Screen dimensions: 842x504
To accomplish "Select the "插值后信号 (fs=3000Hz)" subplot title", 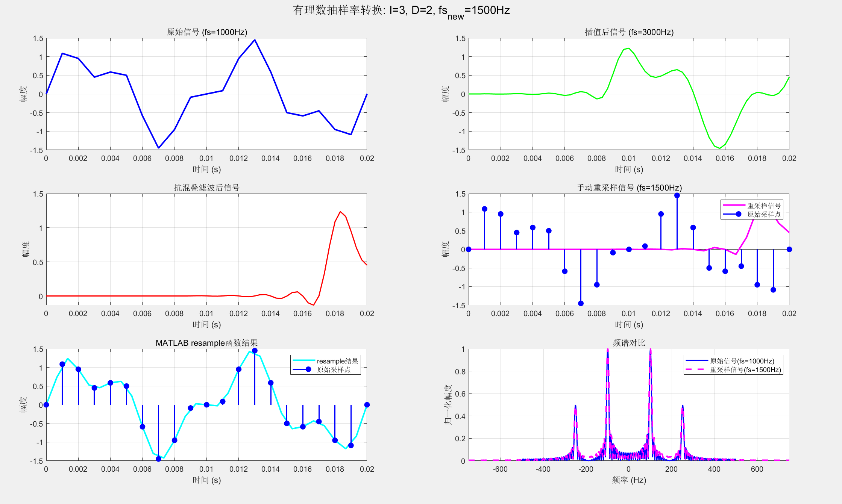I will [629, 32].
